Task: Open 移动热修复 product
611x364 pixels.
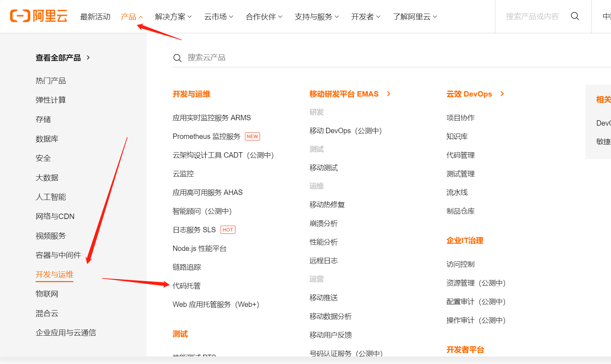Action: (327, 205)
